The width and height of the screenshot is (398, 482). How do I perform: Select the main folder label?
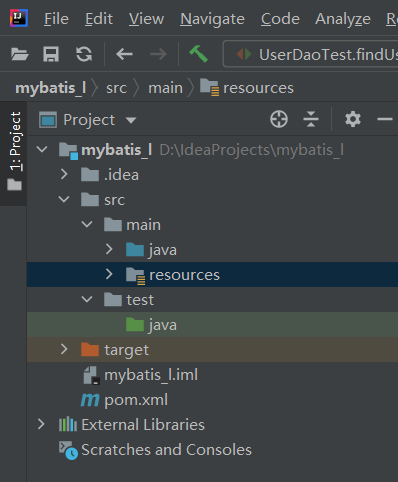click(x=143, y=225)
